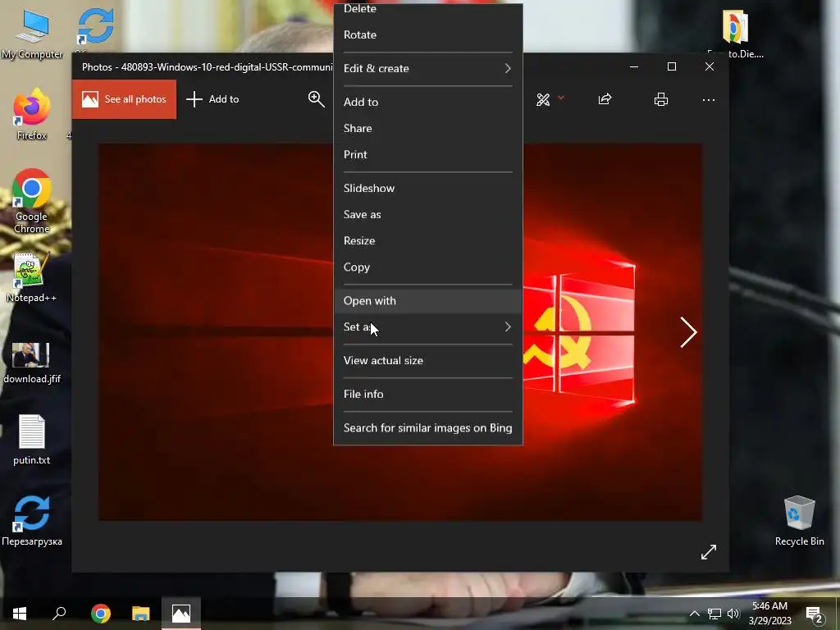Select Share in the context menu

click(427, 128)
